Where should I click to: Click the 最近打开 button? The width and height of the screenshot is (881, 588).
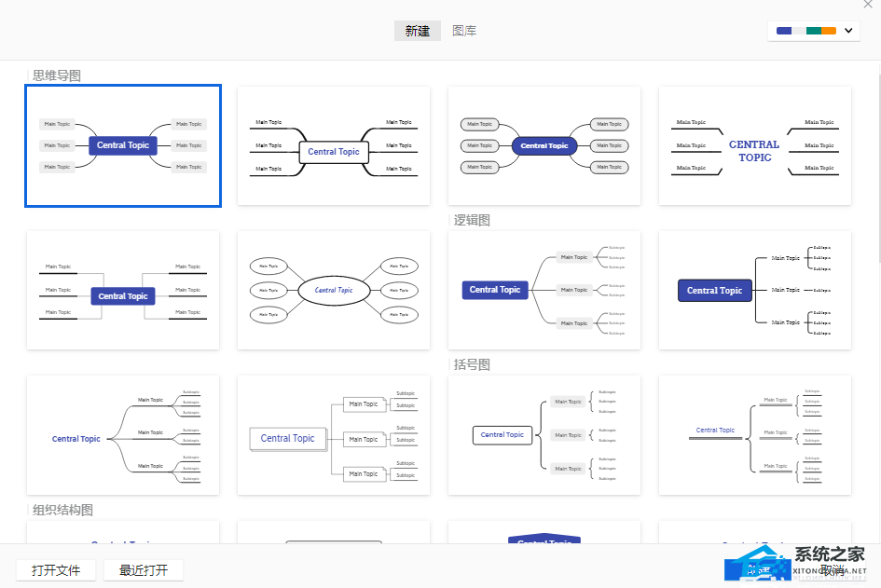coord(144,570)
